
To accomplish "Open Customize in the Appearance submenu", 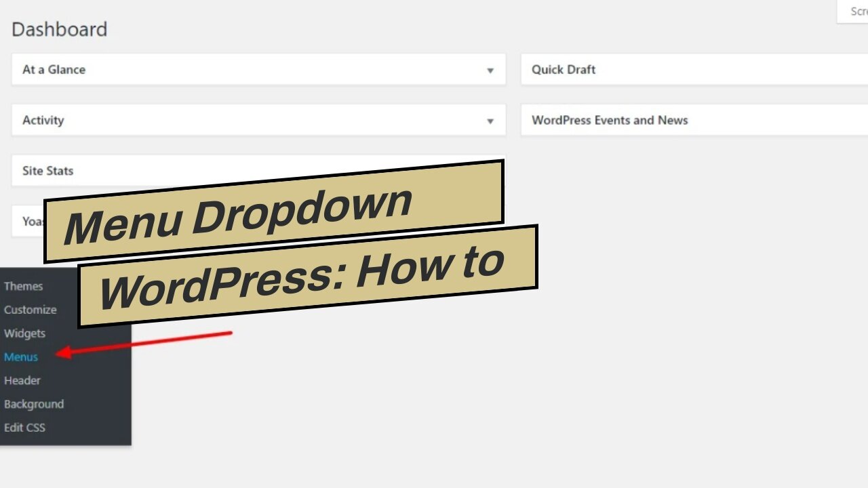I will tap(30, 310).
